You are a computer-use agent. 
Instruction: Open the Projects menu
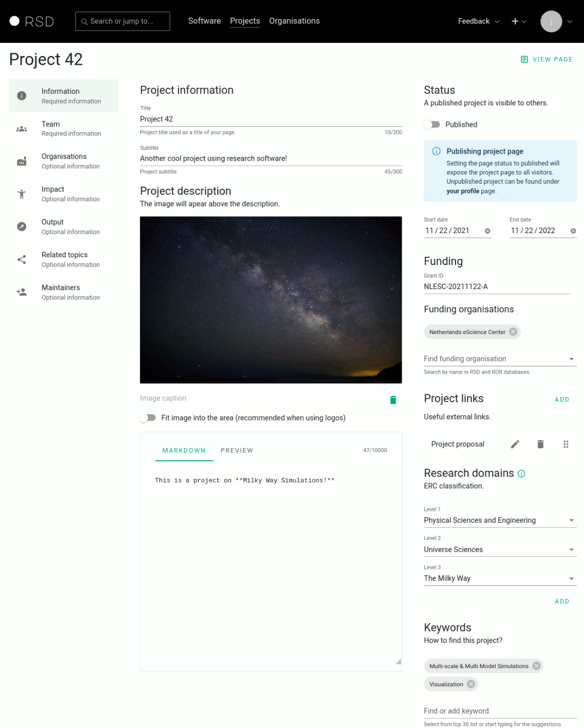pos(245,21)
